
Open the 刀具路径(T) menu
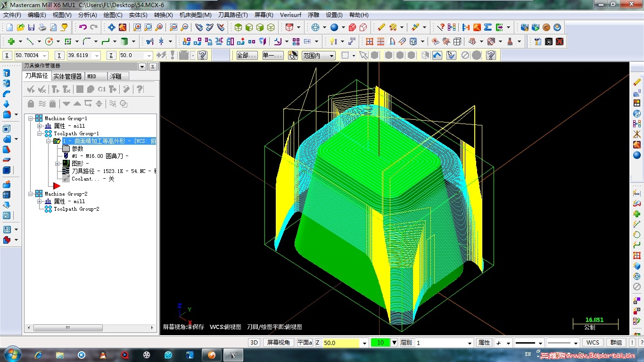tap(233, 15)
